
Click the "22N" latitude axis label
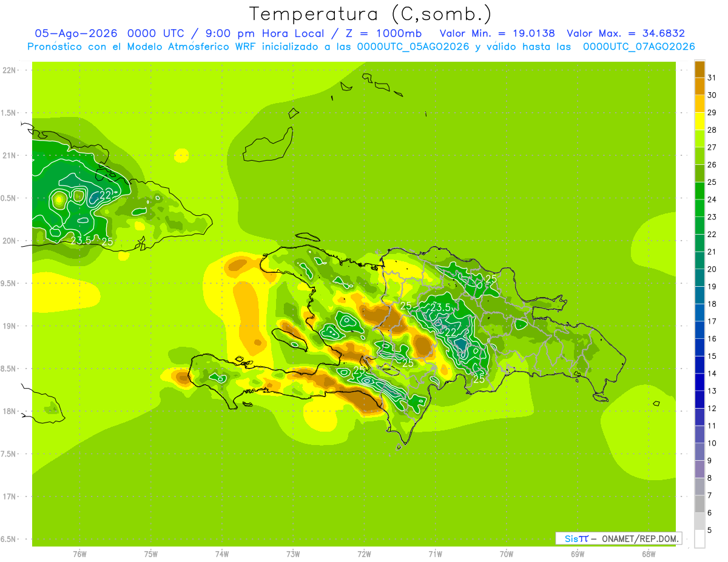[10, 70]
